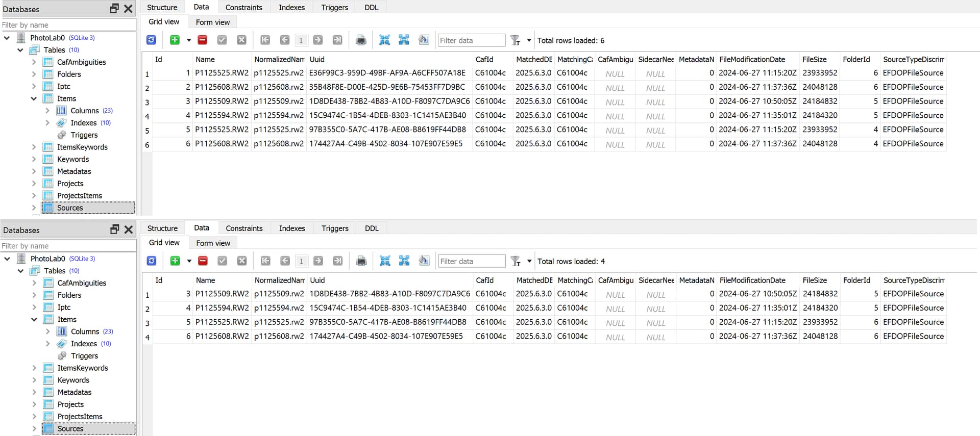Switch to Structure tab in upper pane

pyautogui.click(x=162, y=7)
